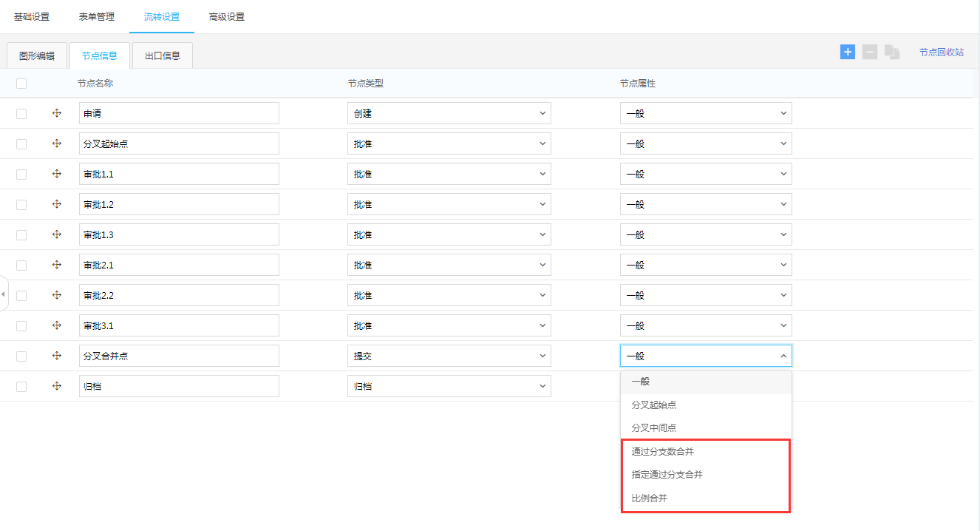Expand the left side panel arrow
Image resolution: width=980 pixels, height=531 pixels.
pos(3,294)
